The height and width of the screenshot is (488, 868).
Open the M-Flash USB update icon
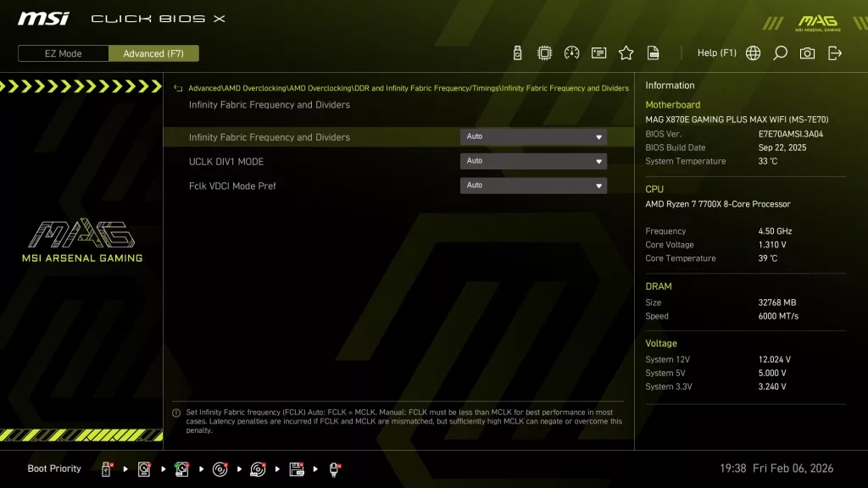click(x=517, y=52)
